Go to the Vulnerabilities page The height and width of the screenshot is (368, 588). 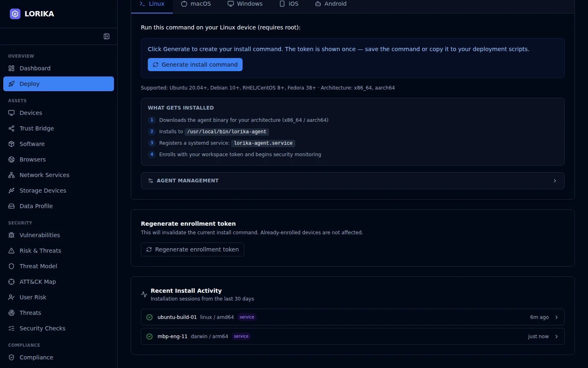(58, 235)
